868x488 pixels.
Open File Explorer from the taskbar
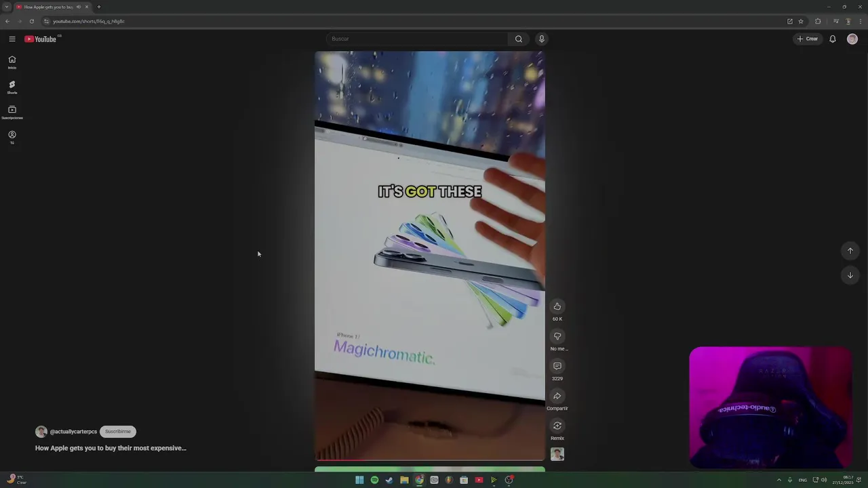(x=404, y=480)
